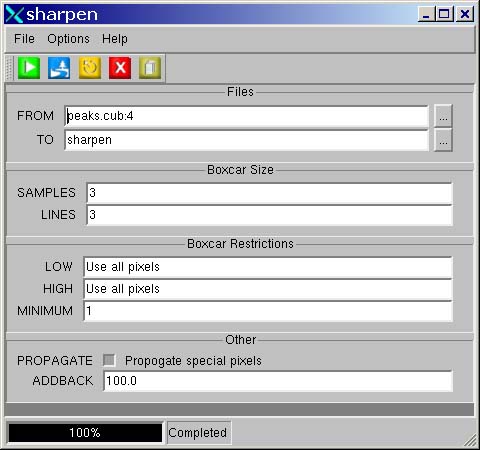
Task: Open the Help menu
Action: click(115, 39)
